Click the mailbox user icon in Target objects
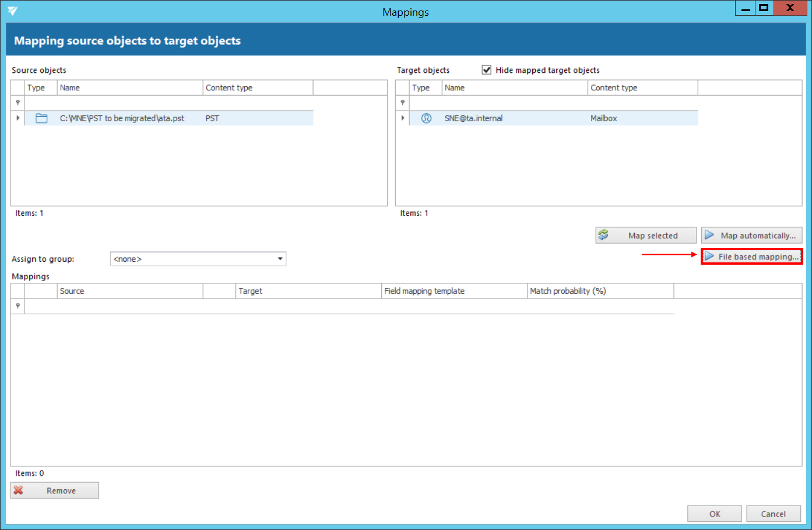The width and height of the screenshot is (812, 530). click(426, 118)
